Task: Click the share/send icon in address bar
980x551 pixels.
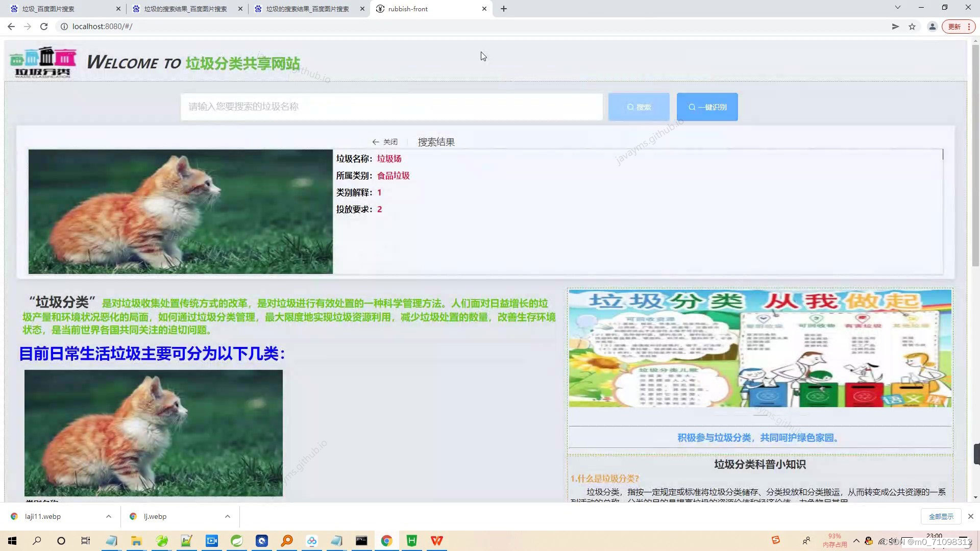Action: (x=895, y=27)
